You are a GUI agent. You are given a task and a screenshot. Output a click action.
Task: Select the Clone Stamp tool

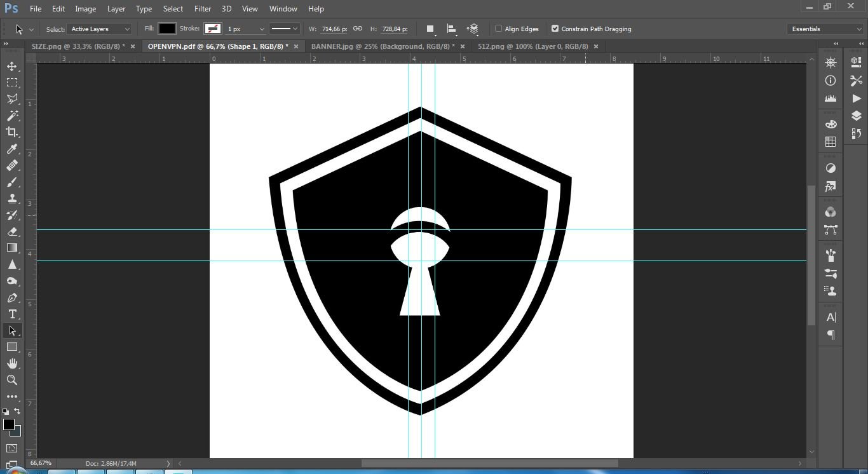click(12, 198)
